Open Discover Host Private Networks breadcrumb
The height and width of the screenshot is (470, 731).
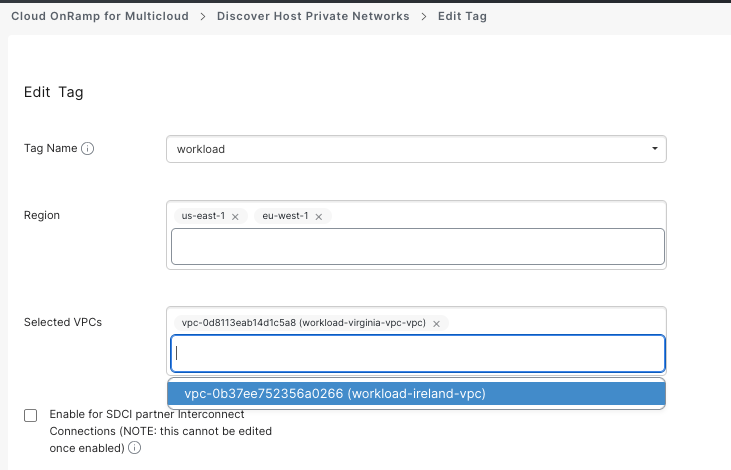pyautogui.click(x=313, y=17)
